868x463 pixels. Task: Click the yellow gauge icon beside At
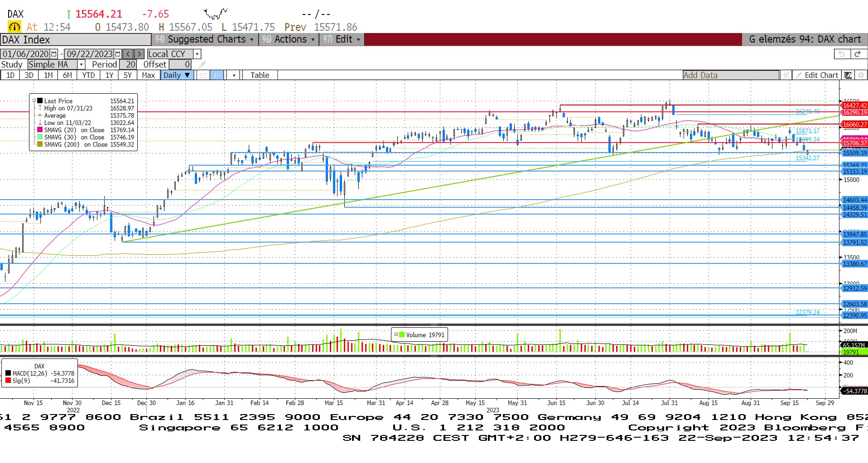coord(14,27)
